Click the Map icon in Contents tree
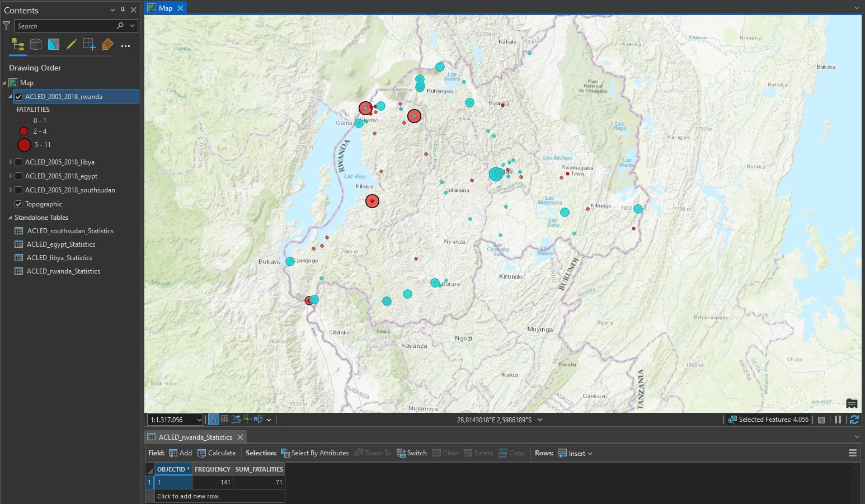Screen dimensions: 865x504 coord(13,83)
